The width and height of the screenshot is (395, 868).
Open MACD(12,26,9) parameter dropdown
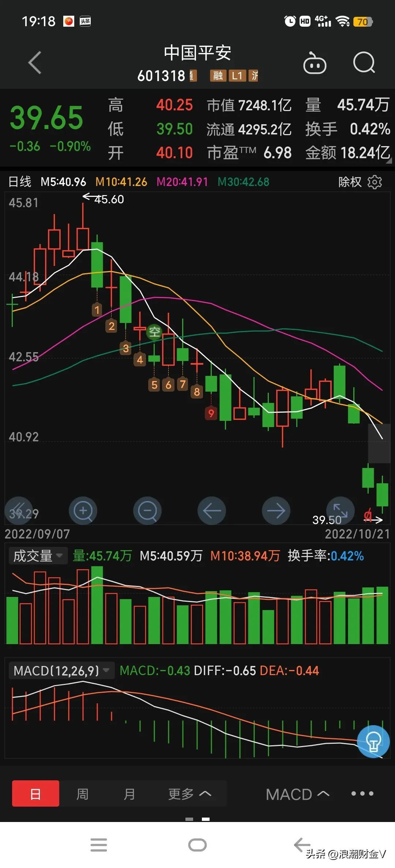[x=61, y=670]
